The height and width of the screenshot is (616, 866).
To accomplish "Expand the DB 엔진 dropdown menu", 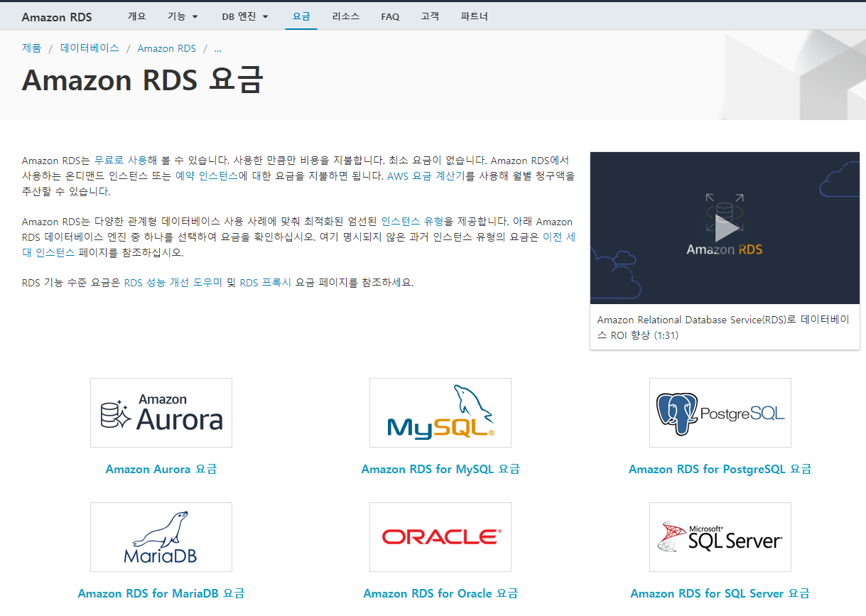I will [245, 16].
